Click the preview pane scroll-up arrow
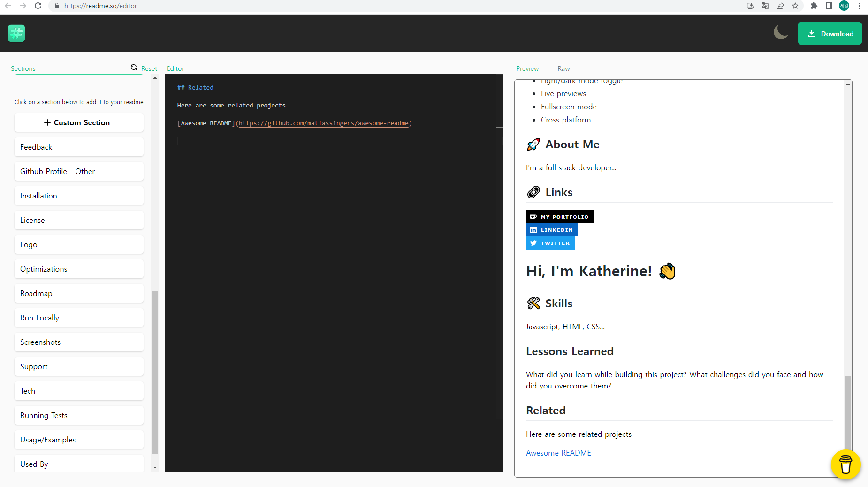The width and height of the screenshot is (868, 487). pyautogui.click(x=848, y=84)
